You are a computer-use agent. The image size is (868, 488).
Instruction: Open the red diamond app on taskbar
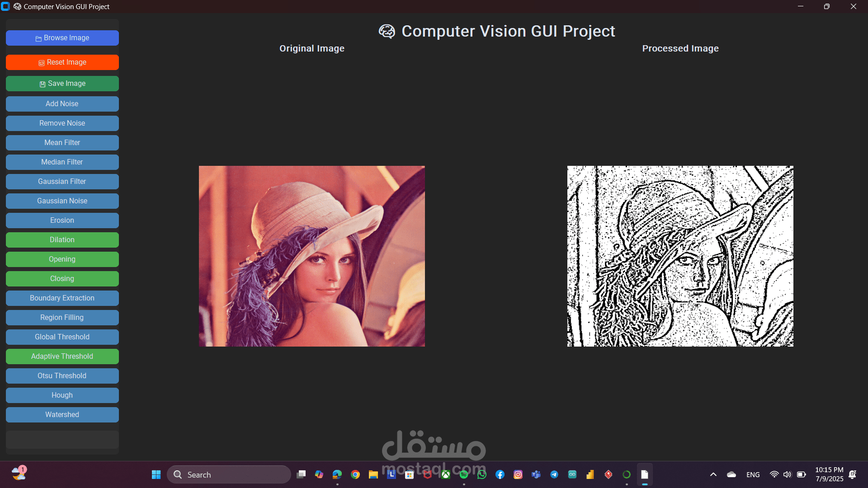[x=609, y=474]
